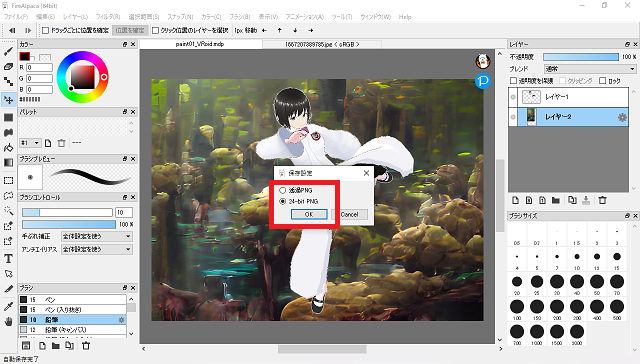
Task: Delete brush using bottom trash icon
Action: (x=86, y=346)
